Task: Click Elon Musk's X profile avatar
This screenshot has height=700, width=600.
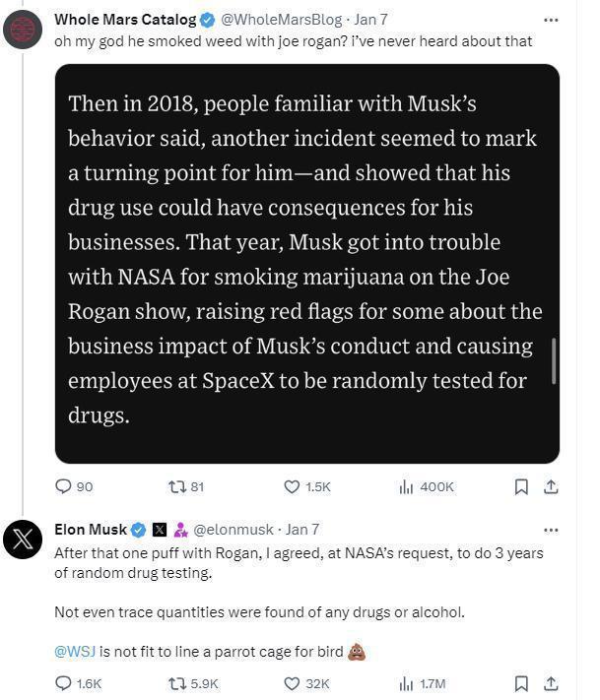Action: click(x=22, y=540)
